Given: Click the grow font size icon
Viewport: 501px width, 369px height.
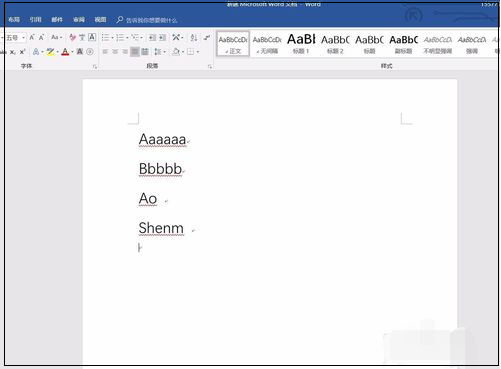Looking at the screenshot, I should (x=32, y=37).
